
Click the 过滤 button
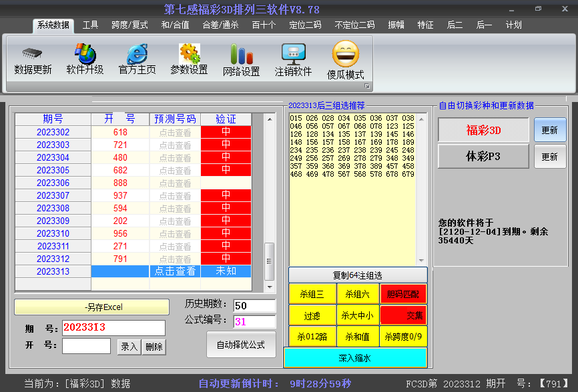coord(312,315)
